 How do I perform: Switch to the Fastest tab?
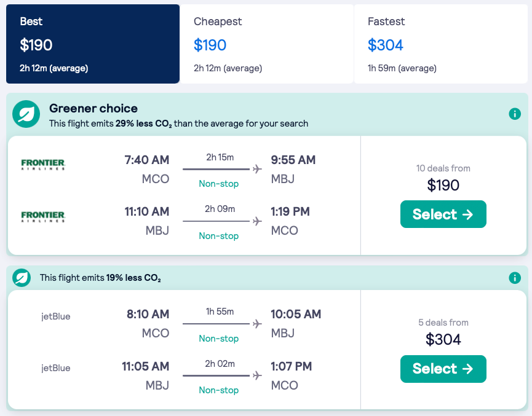pyautogui.click(x=441, y=43)
